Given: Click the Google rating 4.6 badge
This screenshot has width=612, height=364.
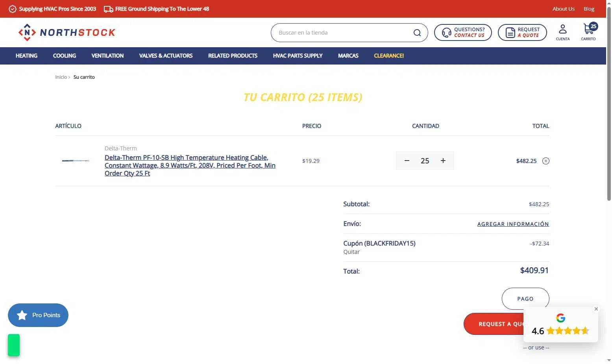Looking at the screenshot, I should pos(560,325).
